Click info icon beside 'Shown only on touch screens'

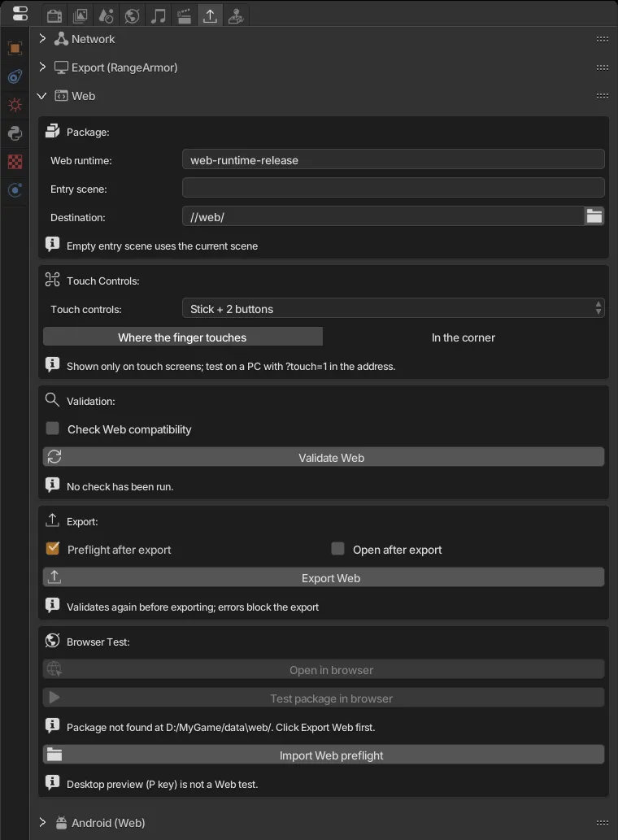coord(53,365)
